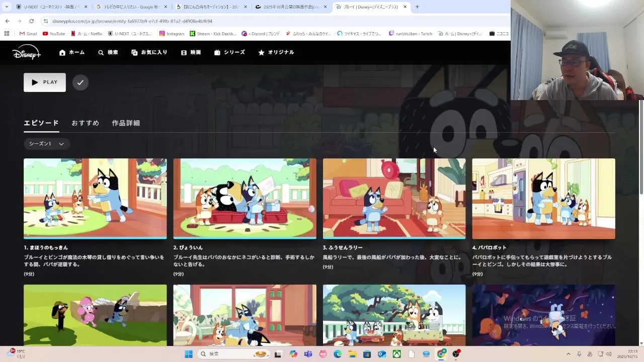This screenshot has width=644, height=362.
Task: Switch to the 2025年10月公開の映画作品 tab
Action: [x=292, y=7]
